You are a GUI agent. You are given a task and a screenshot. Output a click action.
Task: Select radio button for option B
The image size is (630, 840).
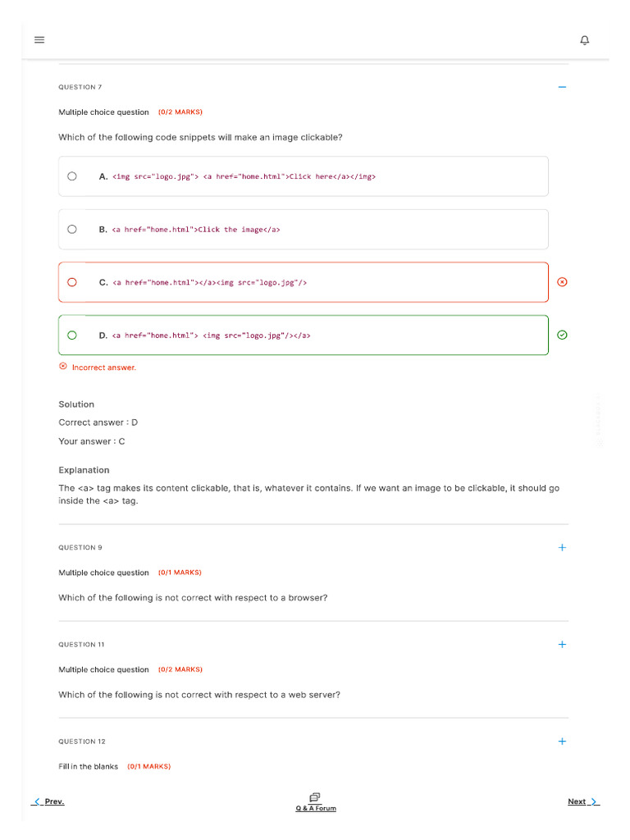click(72, 230)
